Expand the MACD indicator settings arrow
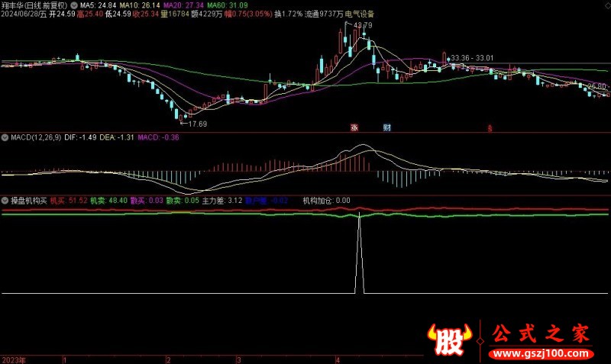 pos(5,137)
